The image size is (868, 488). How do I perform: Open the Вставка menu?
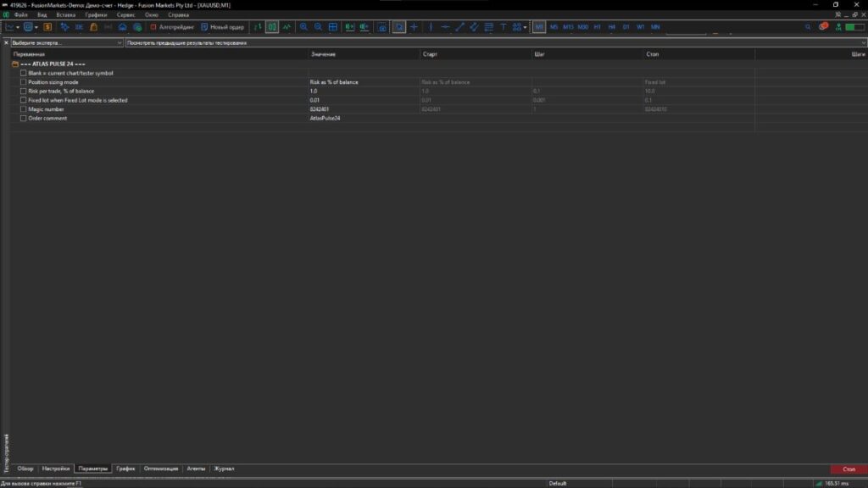pos(66,15)
